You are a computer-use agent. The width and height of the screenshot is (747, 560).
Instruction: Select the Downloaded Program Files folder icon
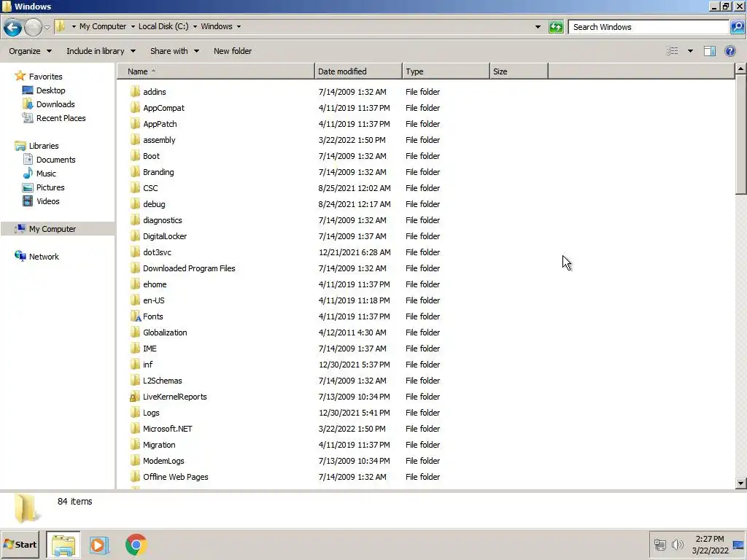point(135,268)
